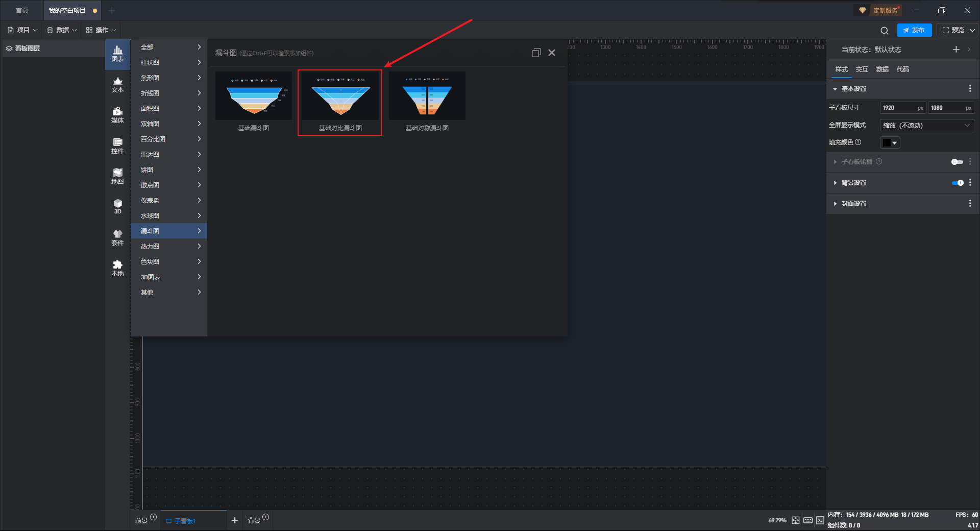The height and width of the screenshot is (531, 980).
Task: Open 背景设置 more options menu
Action: tap(970, 183)
